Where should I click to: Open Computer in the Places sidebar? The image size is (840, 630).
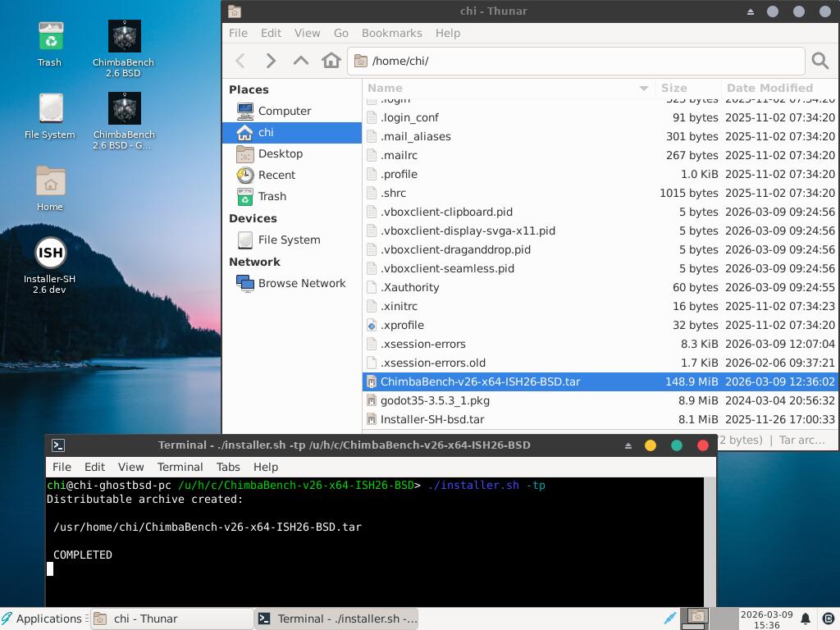(x=284, y=111)
